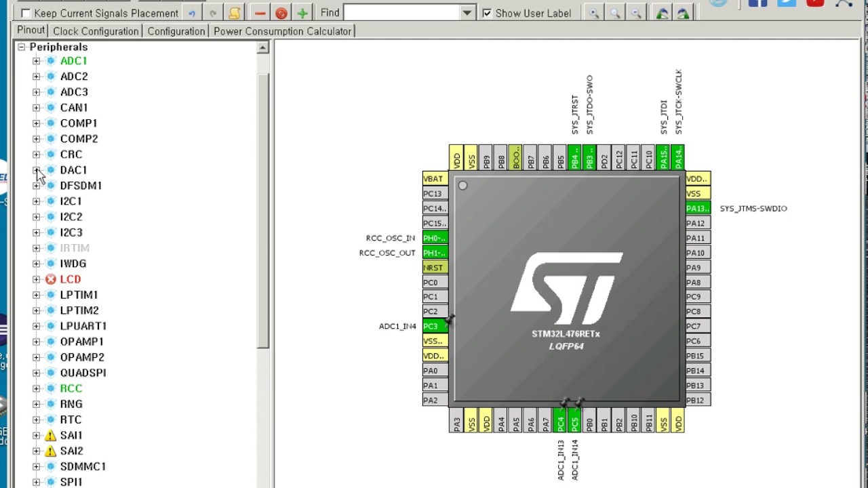The image size is (868, 488).
Task: Click the STM32L476RETx chip name text
Action: click(x=566, y=333)
